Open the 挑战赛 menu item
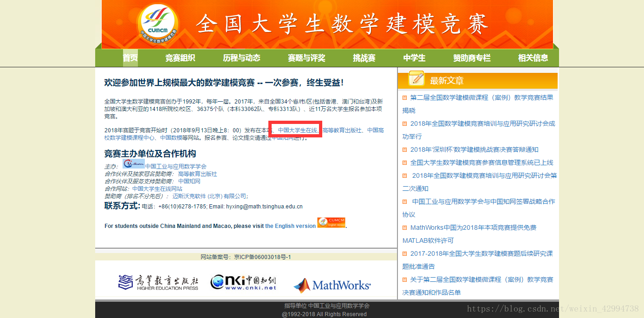644x318 pixels. point(364,58)
